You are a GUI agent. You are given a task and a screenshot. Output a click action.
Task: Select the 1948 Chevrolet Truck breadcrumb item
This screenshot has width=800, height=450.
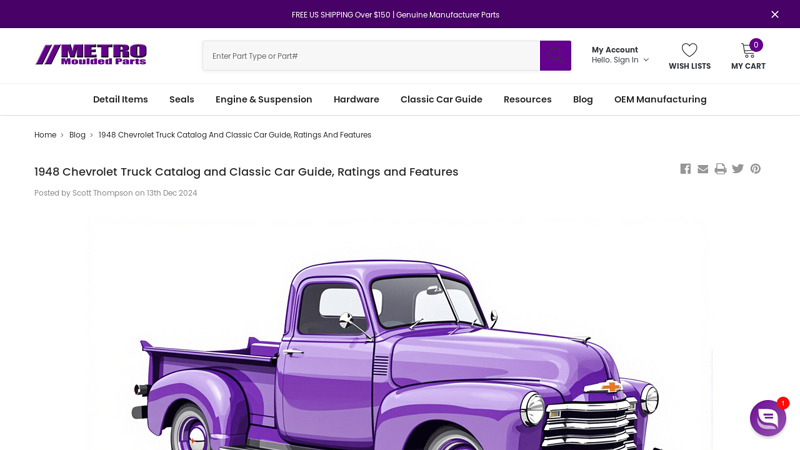pyautogui.click(x=235, y=135)
